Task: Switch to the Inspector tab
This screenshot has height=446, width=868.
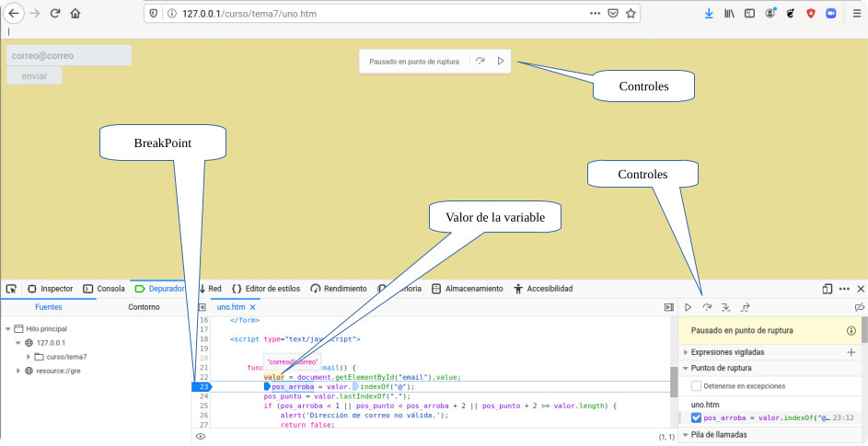Action: (x=50, y=289)
